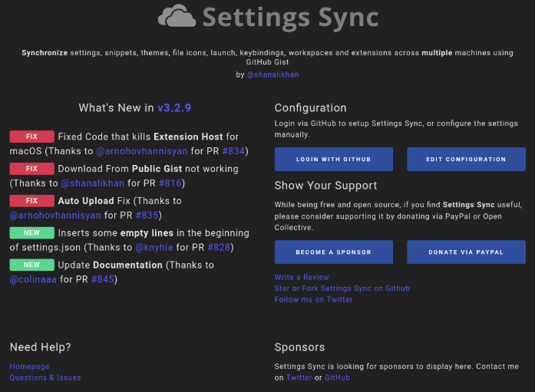
Task: Open the Twitter link in Sponsors section
Action: point(299,377)
